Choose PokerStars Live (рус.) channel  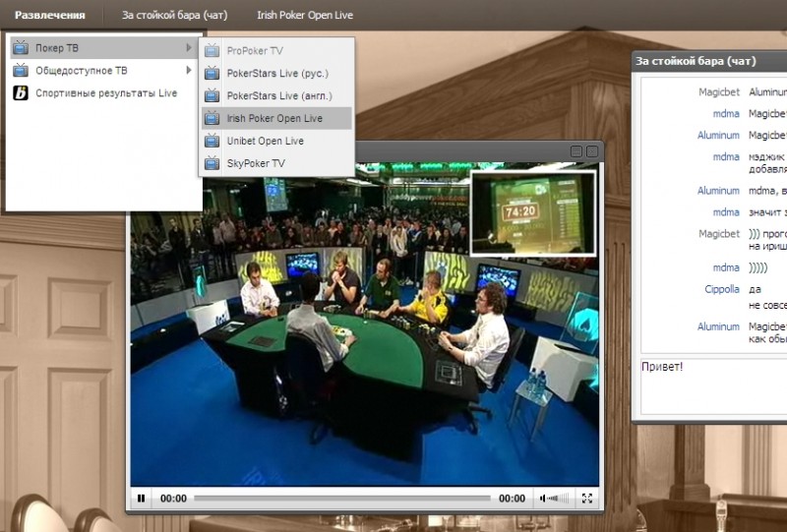tap(276, 74)
